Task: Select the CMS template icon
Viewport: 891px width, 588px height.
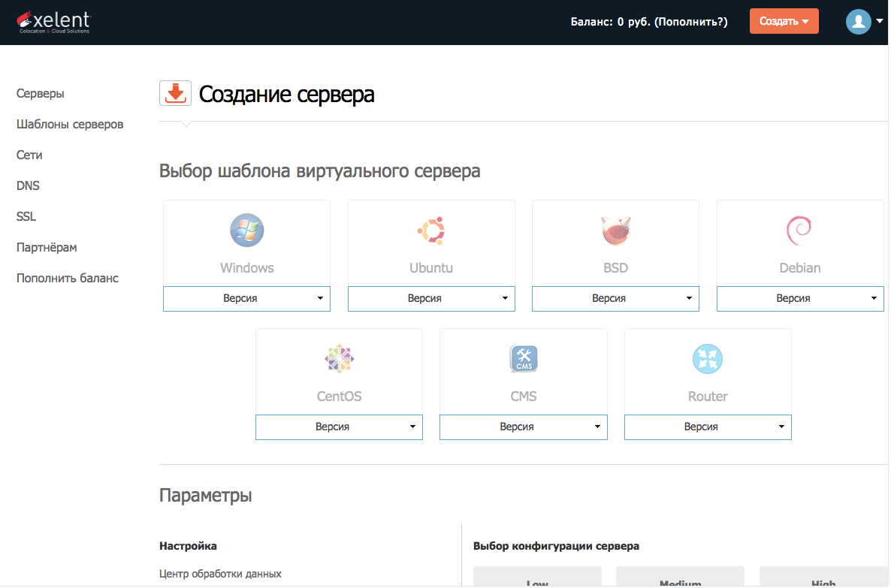Action: point(523,359)
